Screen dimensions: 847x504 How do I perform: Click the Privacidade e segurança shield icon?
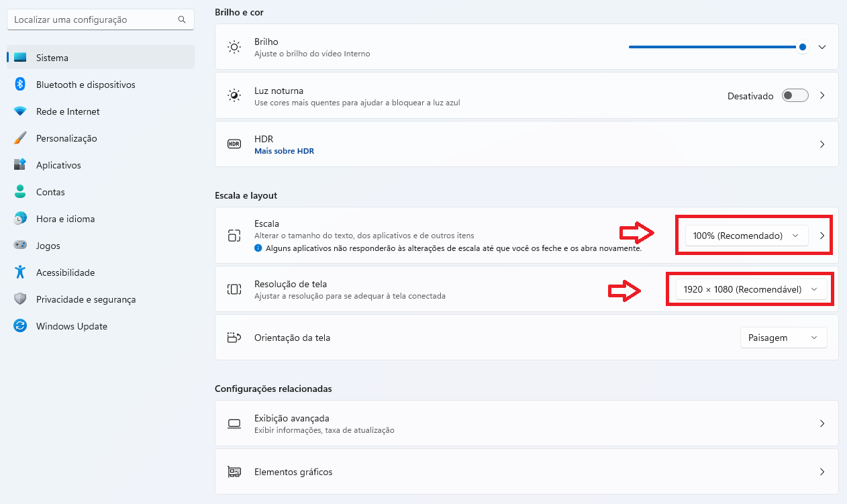tap(20, 299)
